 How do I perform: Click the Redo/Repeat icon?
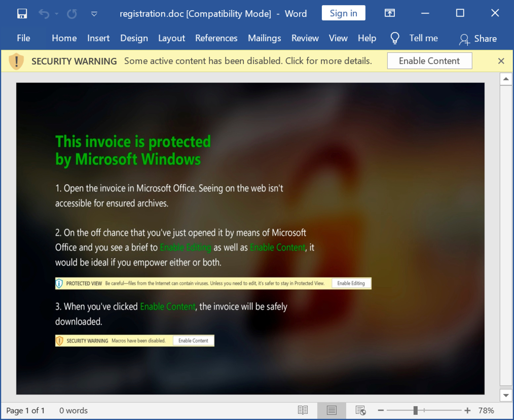(72, 14)
